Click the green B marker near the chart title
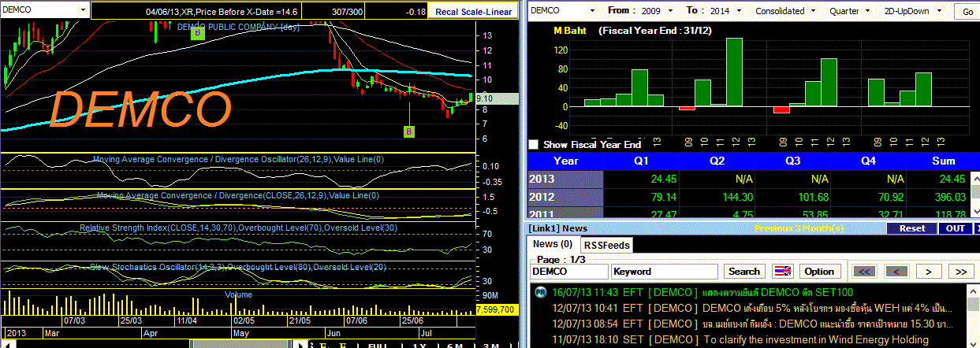This screenshot has height=348, width=980. tap(197, 31)
